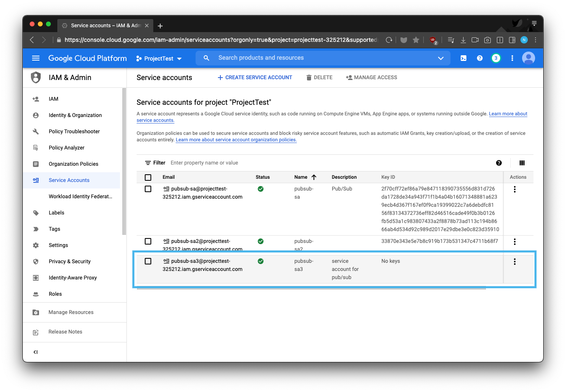Image resolution: width=566 pixels, height=392 pixels.
Task: Open pubsub-sa@projecttest email link
Action: 202,193
